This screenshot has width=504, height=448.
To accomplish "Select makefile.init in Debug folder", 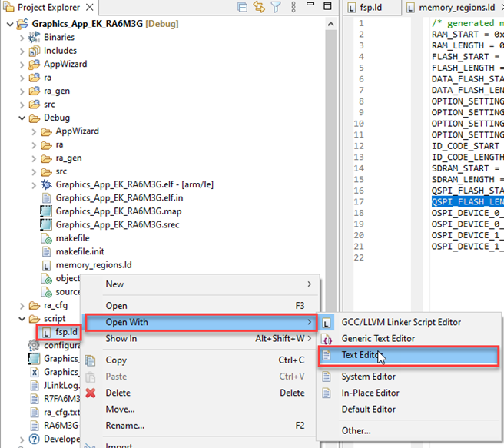I will point(80,251).
